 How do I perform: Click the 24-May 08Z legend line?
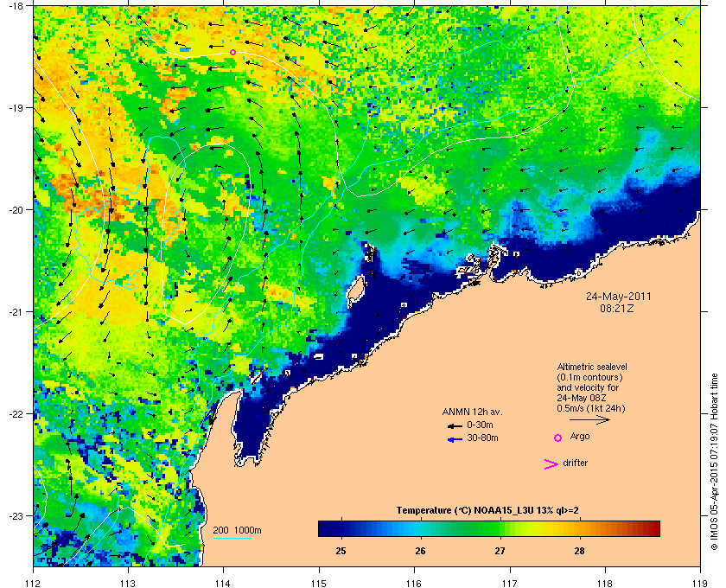point(582,398)
